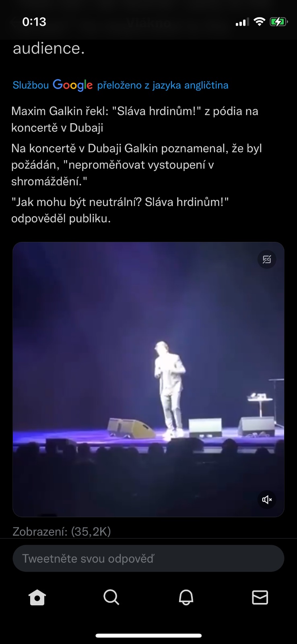The height and width of the screenshot is (644, 297).
Task: Tap the Wi-Fi status icon
Action: pos(260,22)
